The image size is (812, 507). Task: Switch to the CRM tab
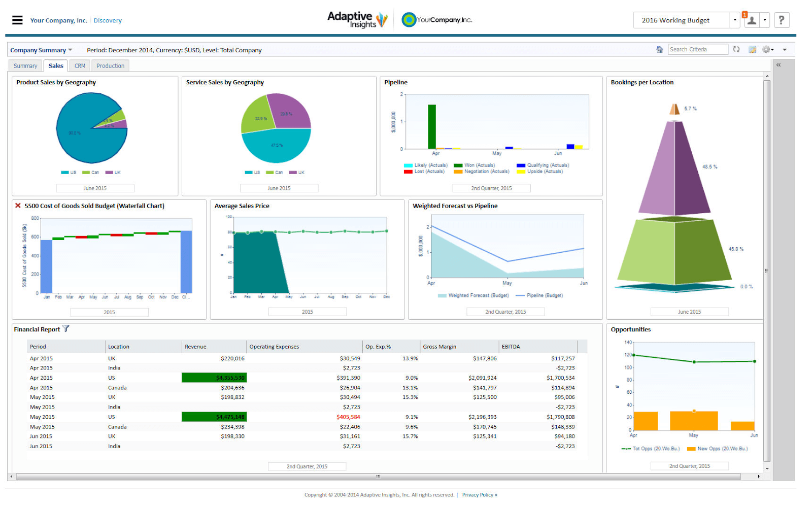pyautogui.click(x=80, y=65)
